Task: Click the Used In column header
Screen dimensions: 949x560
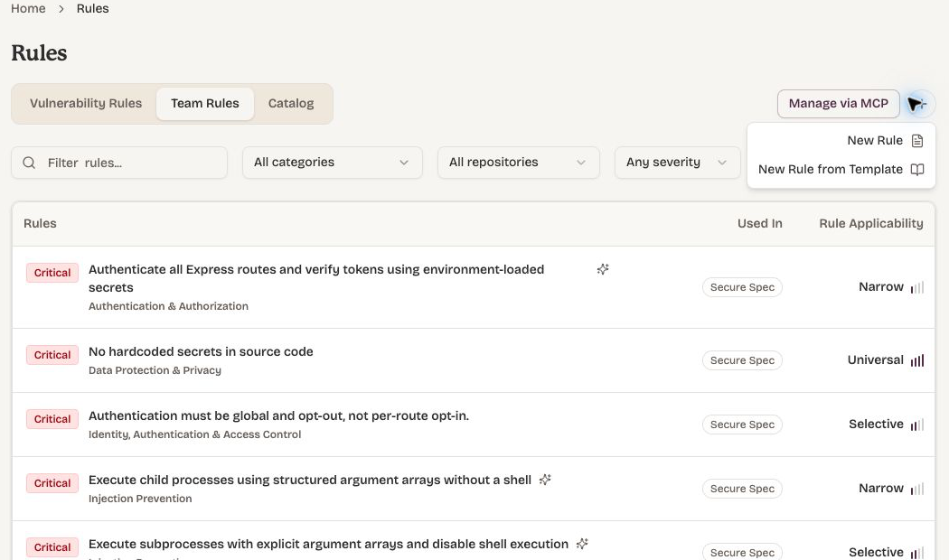Action: pos(759,223)
